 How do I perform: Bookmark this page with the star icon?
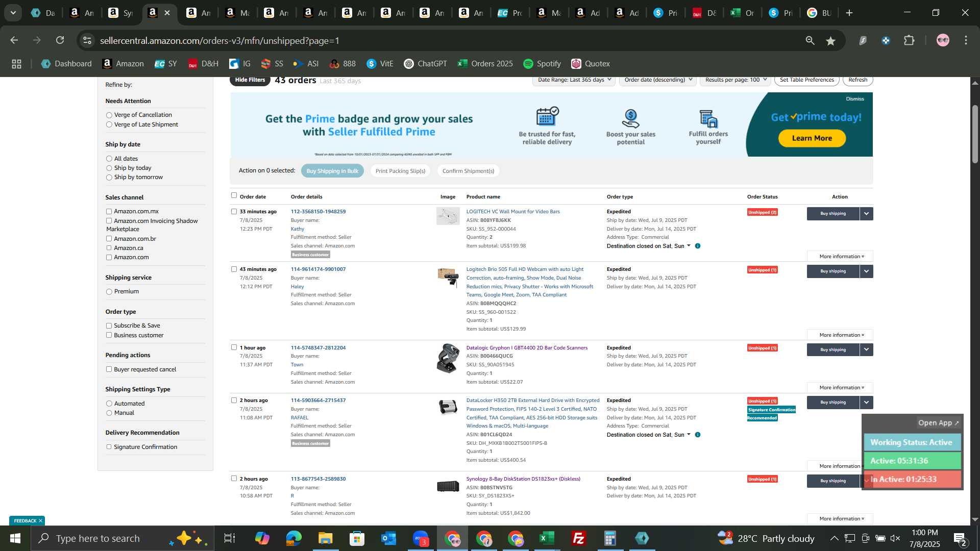click(x=831, y=40)
